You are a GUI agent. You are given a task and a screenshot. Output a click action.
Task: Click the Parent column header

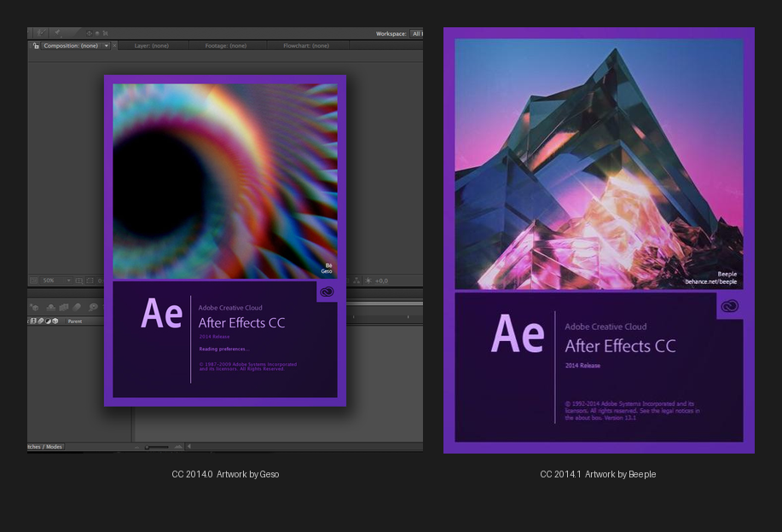coord(75,321)
